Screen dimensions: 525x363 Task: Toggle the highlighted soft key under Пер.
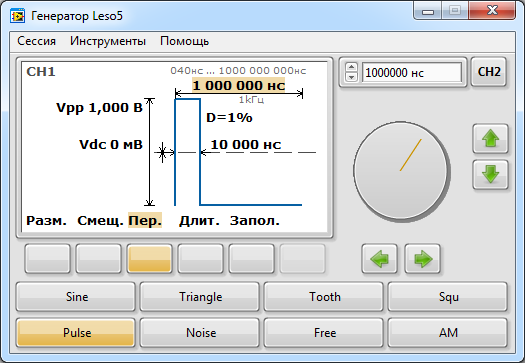click(x=150, y=259)
